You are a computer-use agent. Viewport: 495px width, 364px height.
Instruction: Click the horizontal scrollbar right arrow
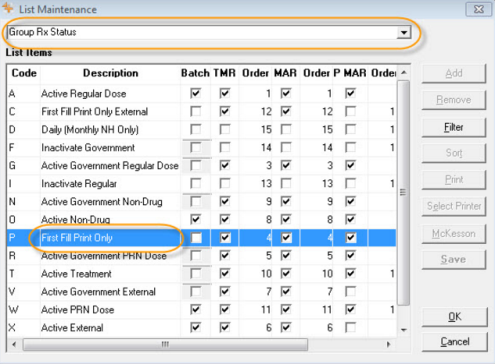[388, 344]
